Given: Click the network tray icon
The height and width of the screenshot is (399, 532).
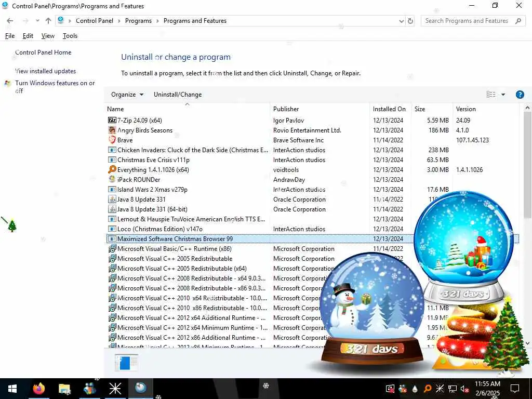Looking at the screenshot, I should (x=453, y=389).
